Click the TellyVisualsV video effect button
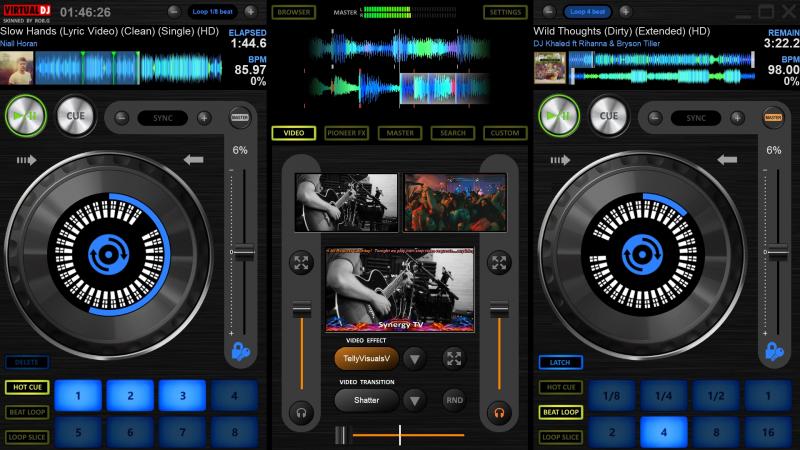 pos(366,359)
